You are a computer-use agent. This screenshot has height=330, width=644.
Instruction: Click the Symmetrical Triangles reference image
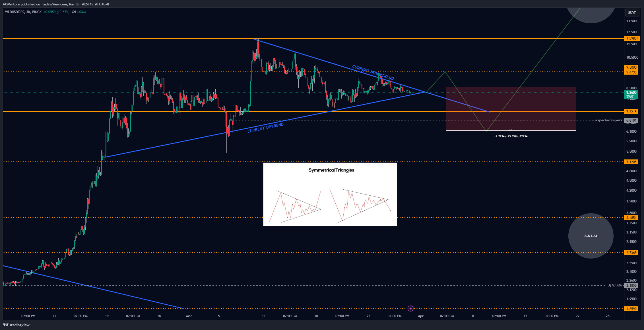(x=330, y=194)
